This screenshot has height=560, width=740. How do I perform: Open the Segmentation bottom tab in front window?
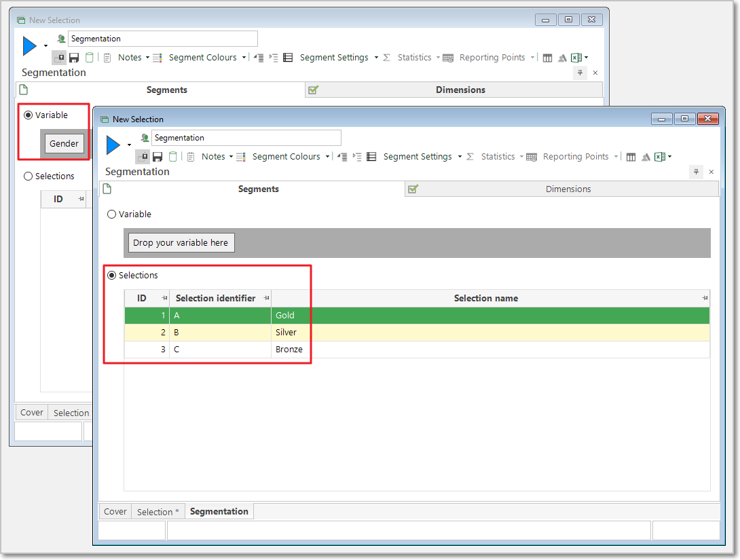(219, 511)
